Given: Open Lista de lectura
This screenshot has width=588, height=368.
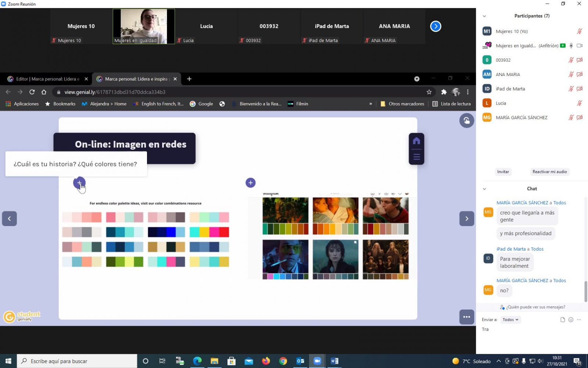Looking at the screenshot, I should pos(451,104).
